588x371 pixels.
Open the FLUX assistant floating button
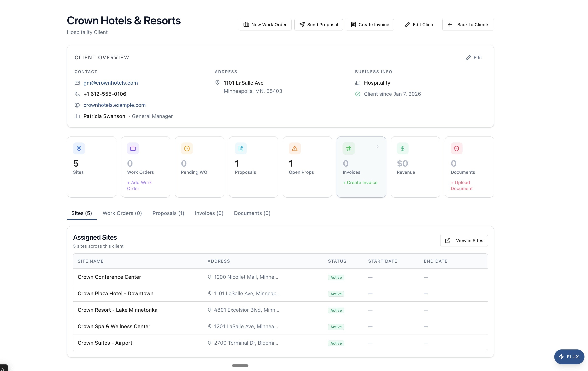pos(569,357)
